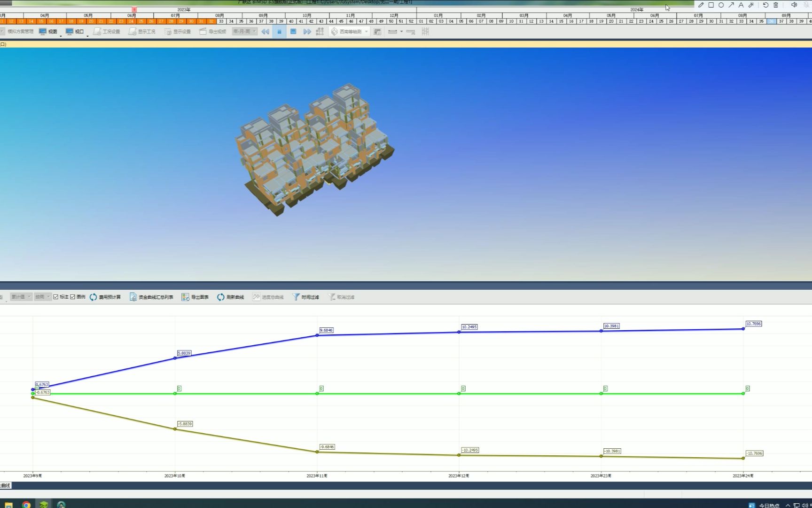Open the green cube app in the taskbar
This screenshot has width=812, height=508.
44,505
